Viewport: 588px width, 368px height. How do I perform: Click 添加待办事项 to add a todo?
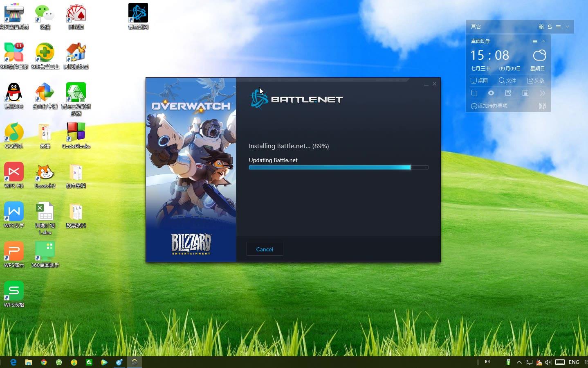[489, 106]
